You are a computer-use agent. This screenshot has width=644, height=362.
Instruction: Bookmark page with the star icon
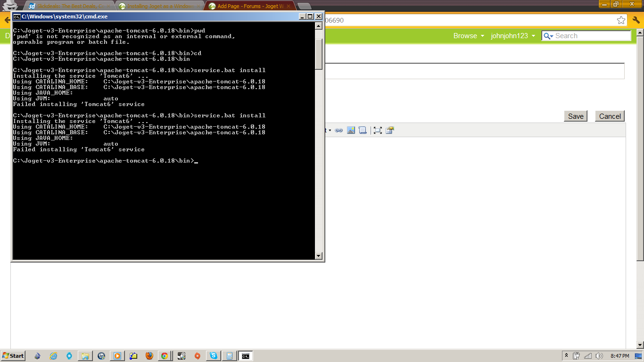(x=621, y=20)
